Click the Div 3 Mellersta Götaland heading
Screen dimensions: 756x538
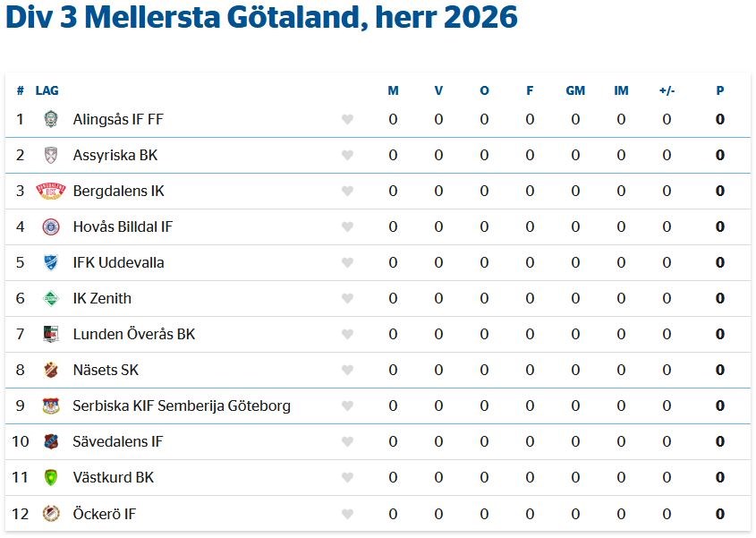tap(261, 18)
